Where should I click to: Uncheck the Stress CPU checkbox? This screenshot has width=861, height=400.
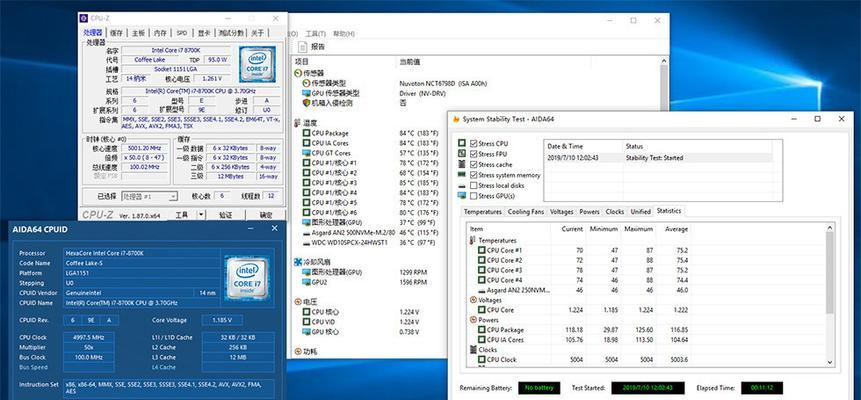pyautogui.click(x=473, y=143)
